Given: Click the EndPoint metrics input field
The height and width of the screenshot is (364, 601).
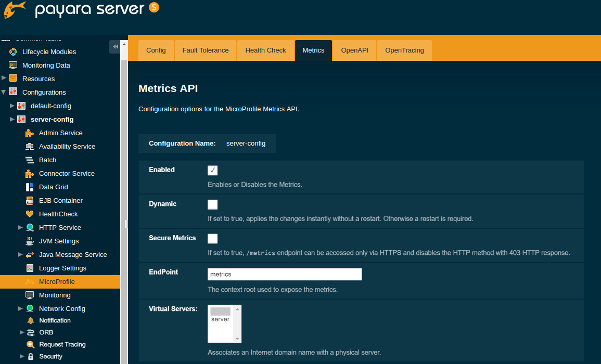Looking at the screenshot, I should 285,274.
